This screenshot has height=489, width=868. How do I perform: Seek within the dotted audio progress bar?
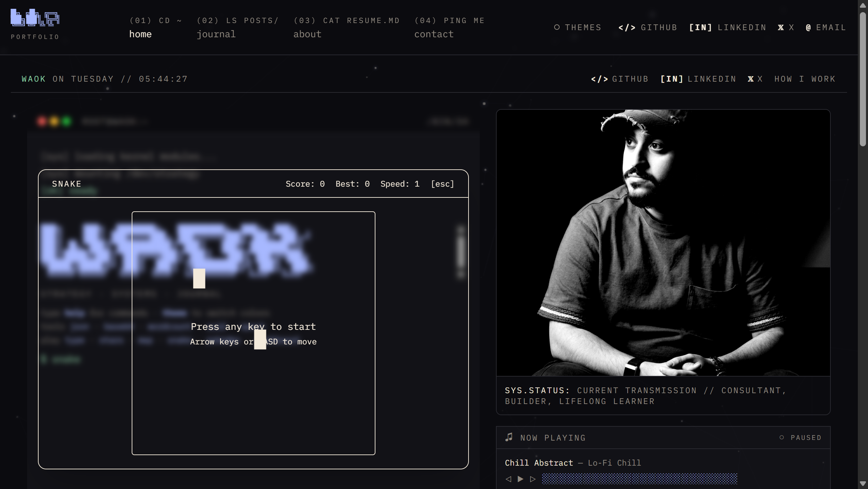click(639, 479)
